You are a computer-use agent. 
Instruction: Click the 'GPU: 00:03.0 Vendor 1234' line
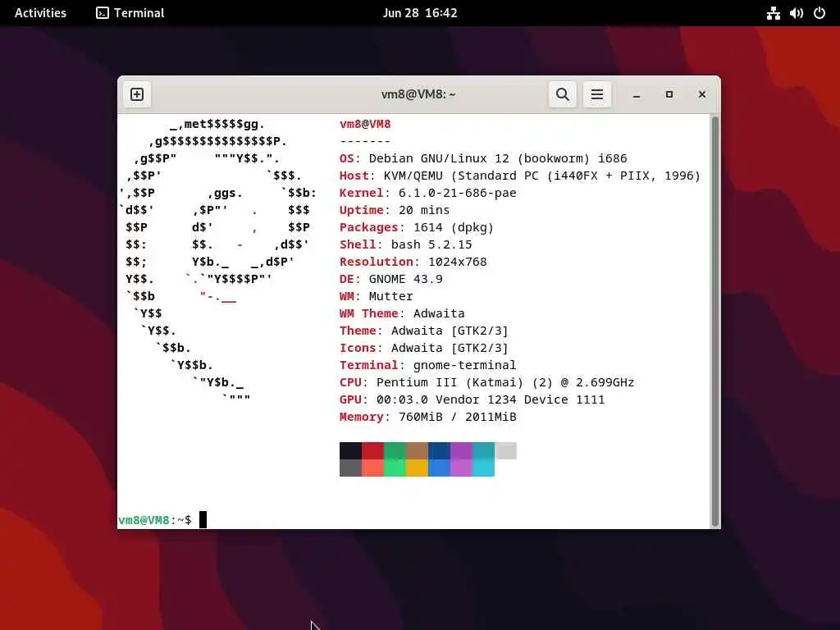(472, 399)
